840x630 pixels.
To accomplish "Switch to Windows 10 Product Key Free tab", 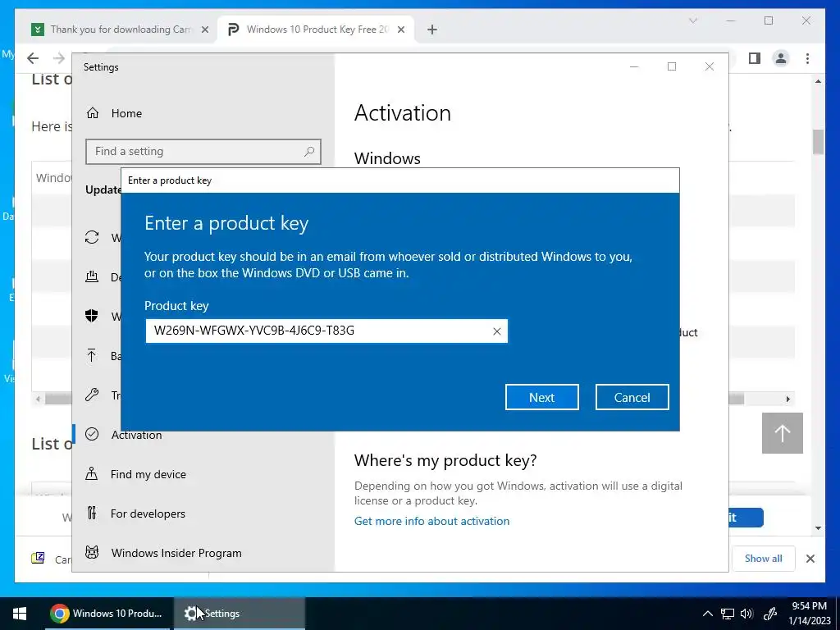I will pos(316,30).
